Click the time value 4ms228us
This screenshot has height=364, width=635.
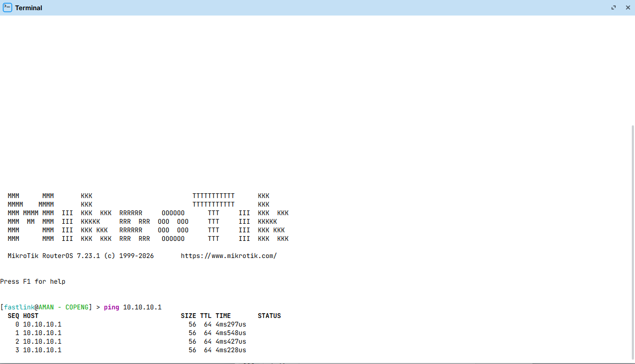[231, 350]
